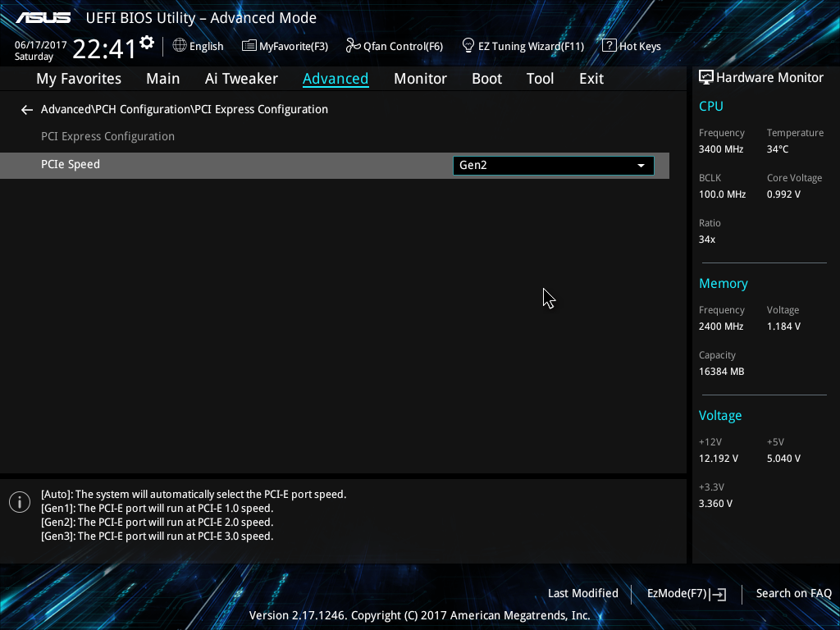Click the Memory voltage value 1.184 V

pos(783,326)
